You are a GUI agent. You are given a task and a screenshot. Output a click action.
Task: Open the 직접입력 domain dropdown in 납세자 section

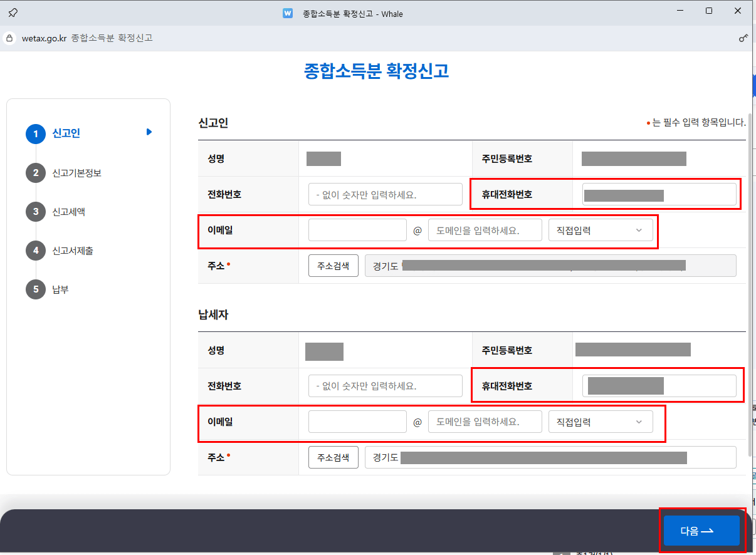pyautogui.click(x=601, y=422)
